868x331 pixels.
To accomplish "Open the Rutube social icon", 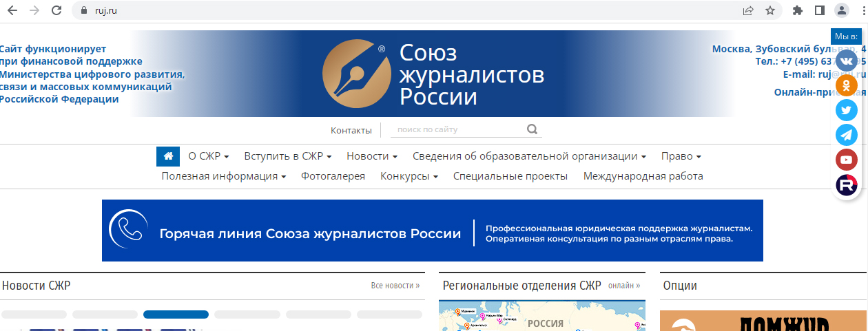I will point(846,184).
